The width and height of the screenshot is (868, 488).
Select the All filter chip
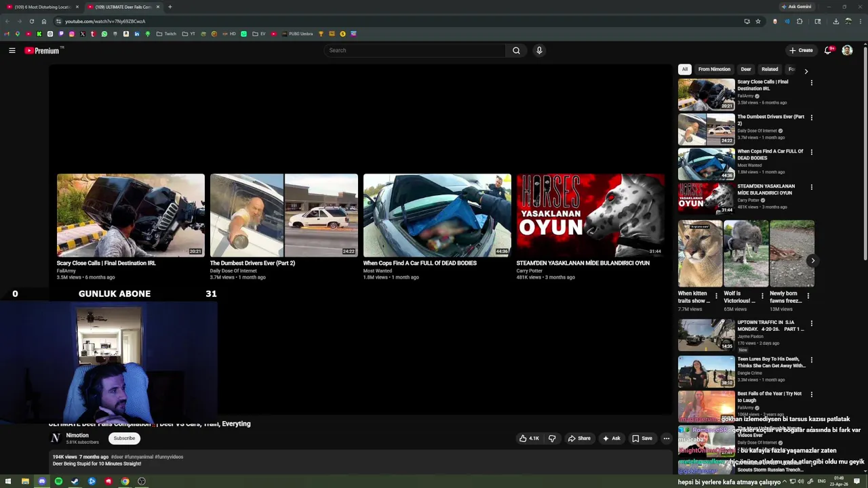[685, 69]
